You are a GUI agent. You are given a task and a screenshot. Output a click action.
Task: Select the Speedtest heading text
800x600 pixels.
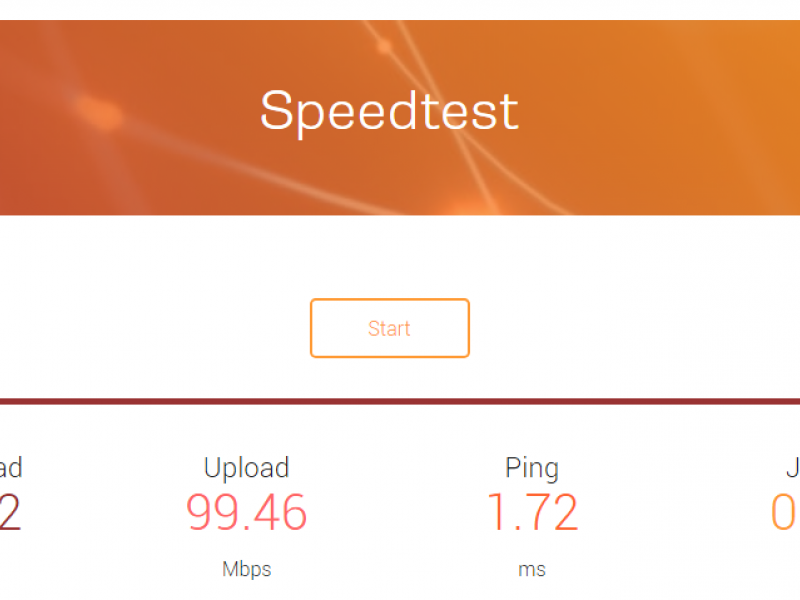pos(388,110)
